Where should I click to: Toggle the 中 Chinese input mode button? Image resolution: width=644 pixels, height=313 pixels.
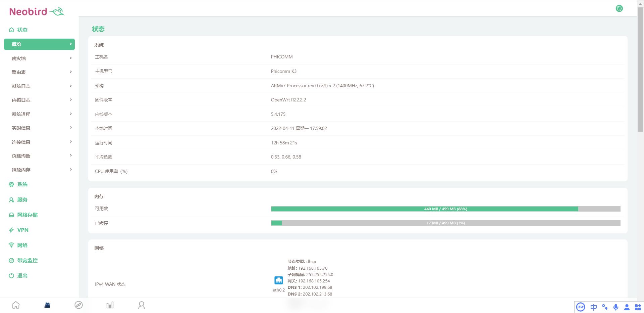(x=593, y=307)
